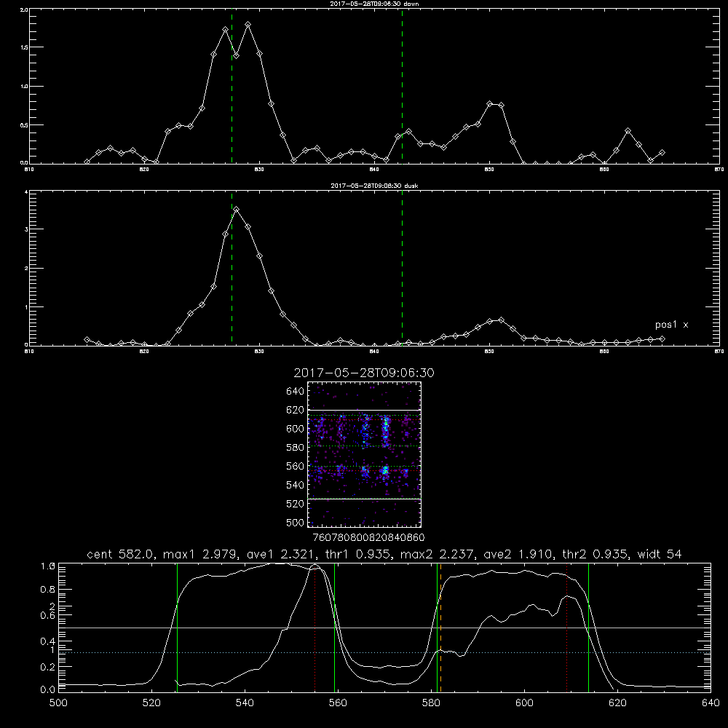Screen dimensions: 728x728
Task: Click the dusk plot title timestamp
Action: [x=373, y=186]
